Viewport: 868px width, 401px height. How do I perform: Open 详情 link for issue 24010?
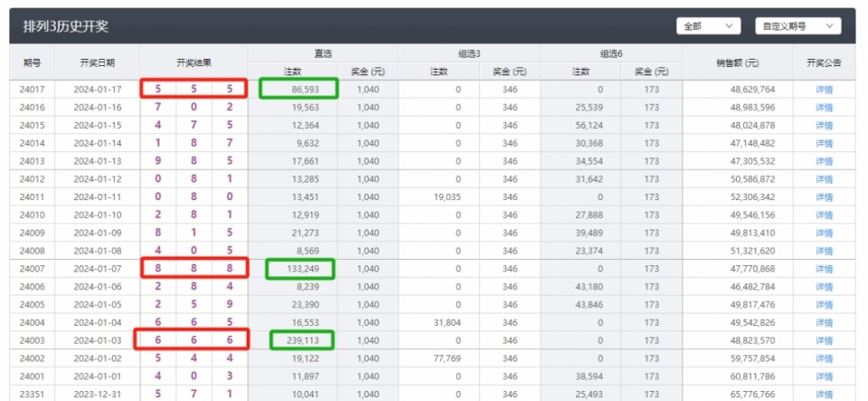pos(824,215)
